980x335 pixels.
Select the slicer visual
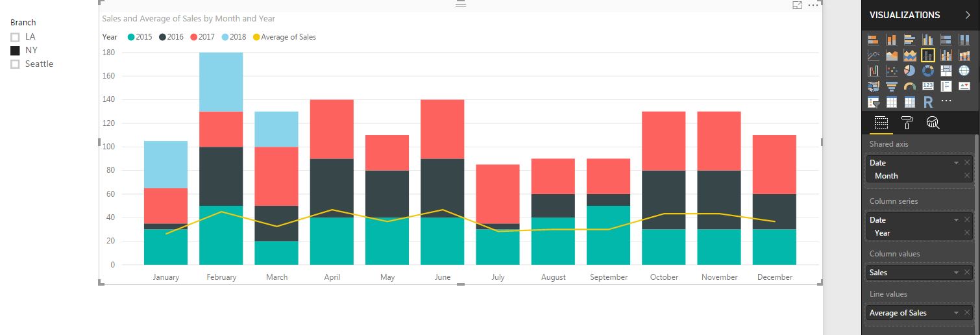(x=874, y=102)
